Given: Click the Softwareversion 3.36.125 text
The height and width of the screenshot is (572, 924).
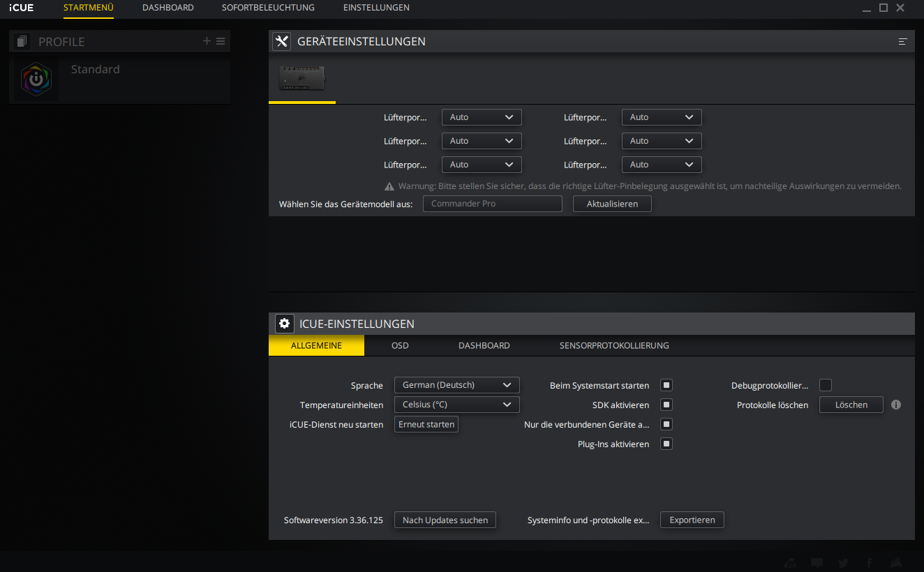Looking at the screenshot, I should pyautogui.click(x=334, y=520).
